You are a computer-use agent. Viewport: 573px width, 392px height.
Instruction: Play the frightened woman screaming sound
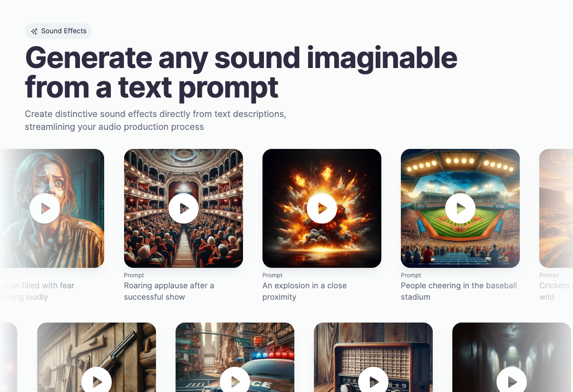[x=45, y=208]
